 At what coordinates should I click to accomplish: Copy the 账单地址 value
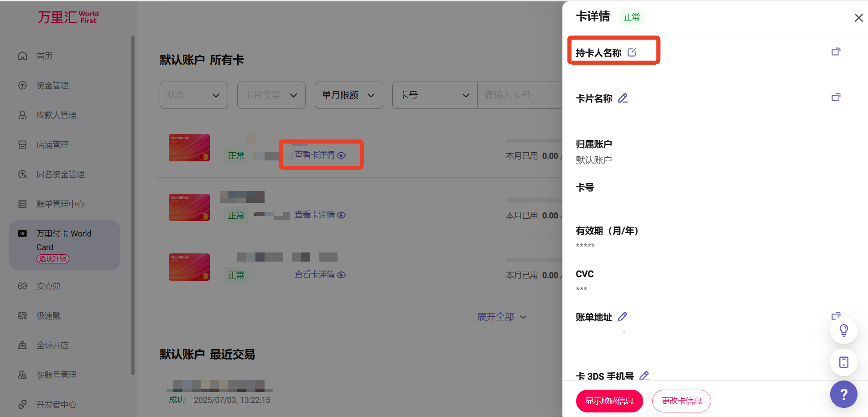click(x=836, y=315)
